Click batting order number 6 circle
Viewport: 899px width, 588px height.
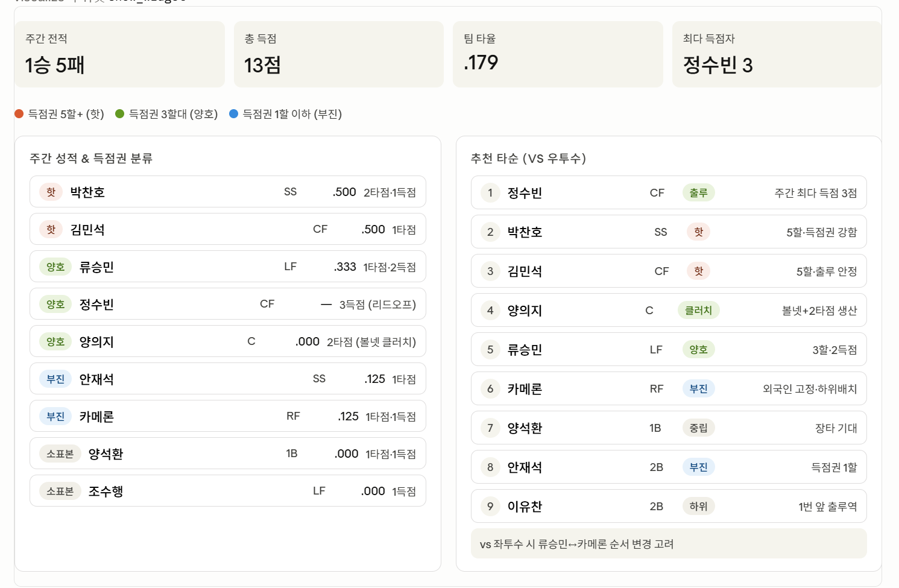click(490, 389)
